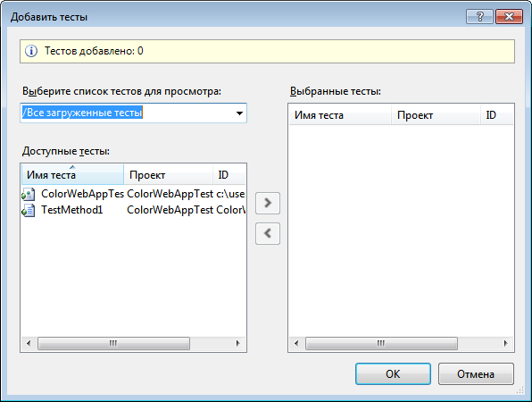This screenshot has height=402, width=532.
Task: Expand the test list dropdown arrow
Action: point(239,113)
